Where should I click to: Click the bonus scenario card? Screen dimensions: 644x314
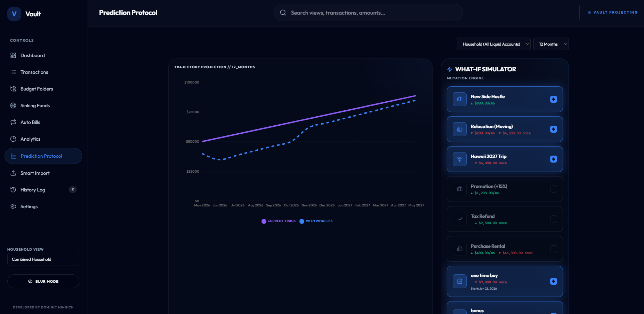click(x=505, y=308)
